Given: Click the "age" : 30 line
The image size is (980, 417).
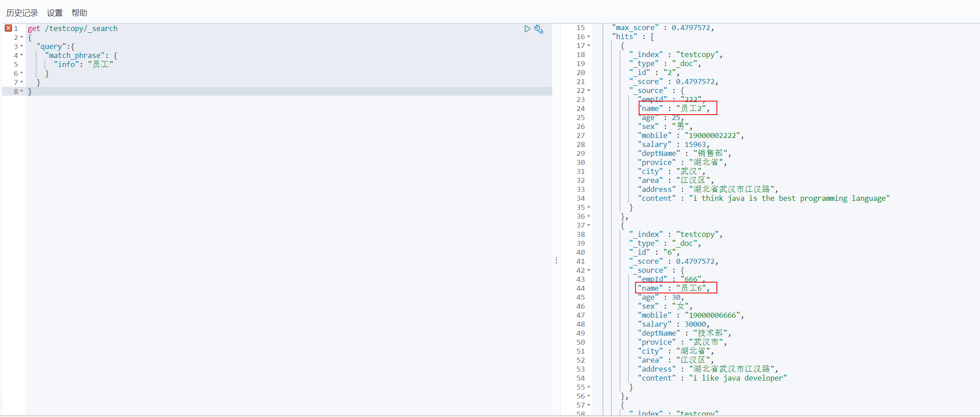Looking at the screenshot, I should point(661,297).
